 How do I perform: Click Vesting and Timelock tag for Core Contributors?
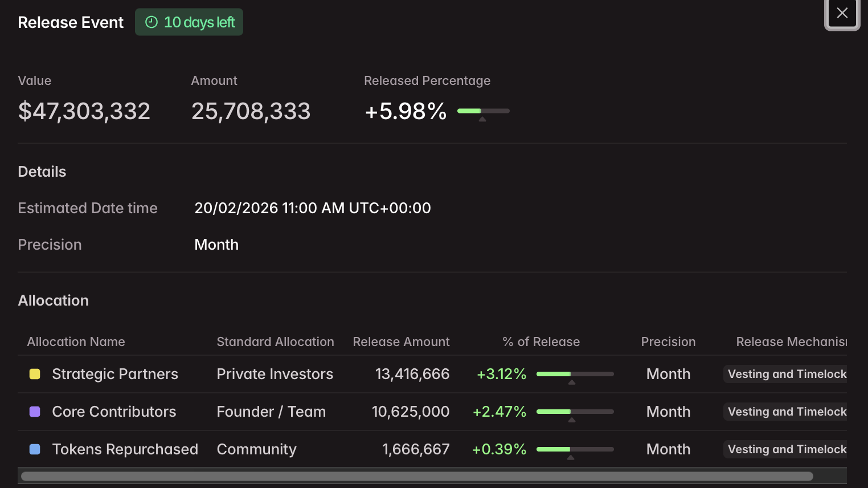pos(786,412)
